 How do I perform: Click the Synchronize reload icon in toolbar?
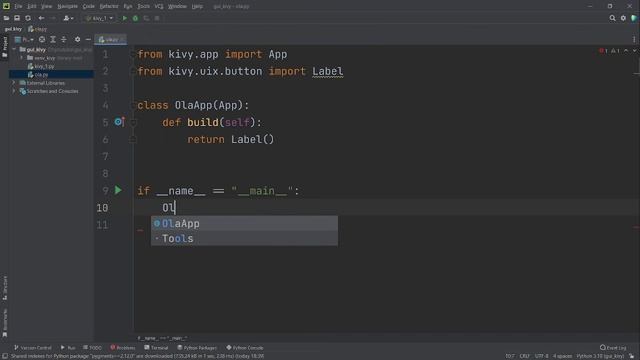[x=28, y=18]
